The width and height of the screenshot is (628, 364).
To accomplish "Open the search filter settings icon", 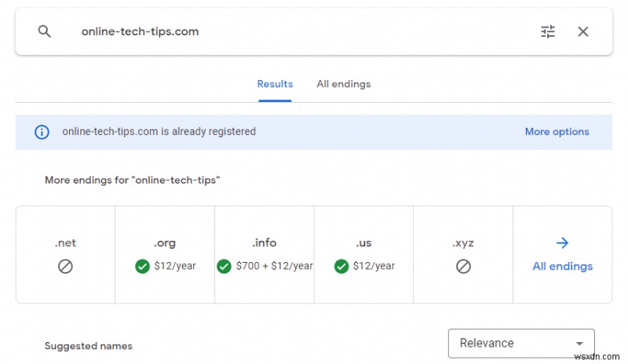I will coord(548,31).
